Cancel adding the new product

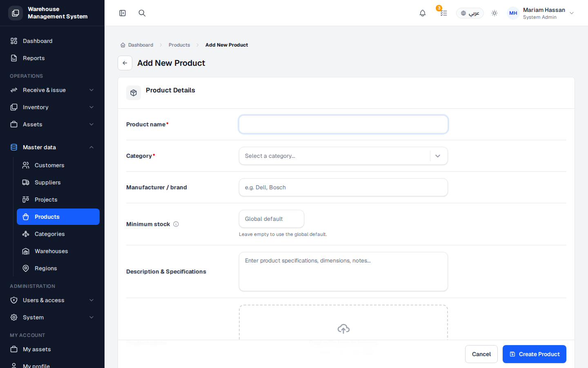tap(481, 354)
